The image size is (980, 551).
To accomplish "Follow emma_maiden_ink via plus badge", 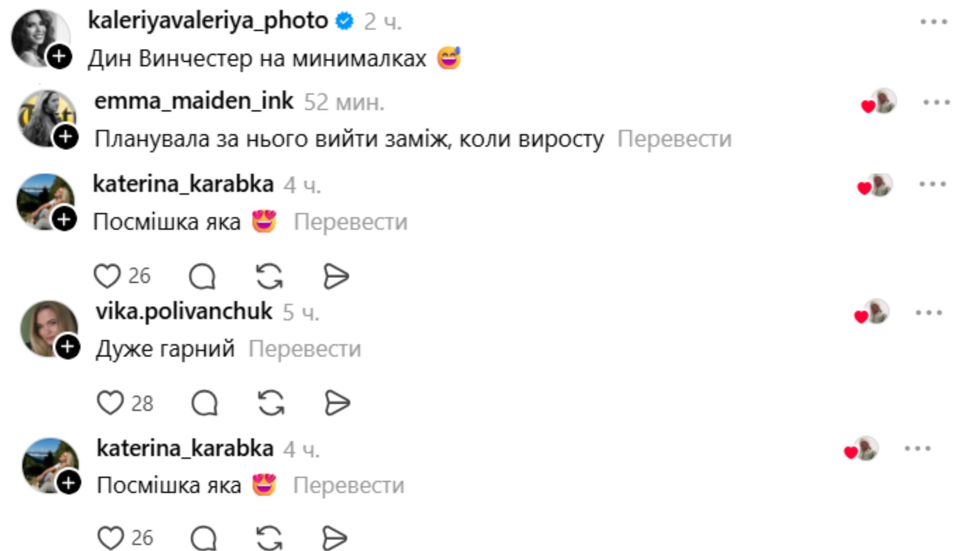I will point(66,137).
